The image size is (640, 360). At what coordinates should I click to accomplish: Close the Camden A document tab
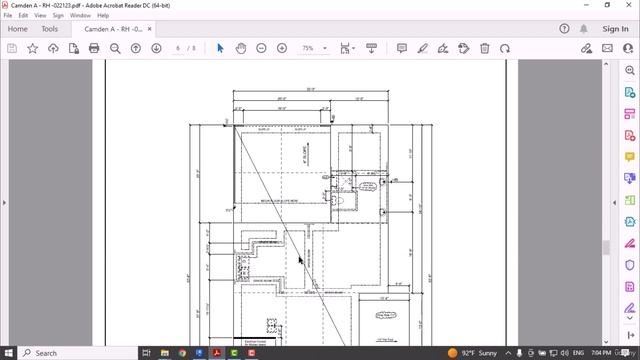[149, 29]
